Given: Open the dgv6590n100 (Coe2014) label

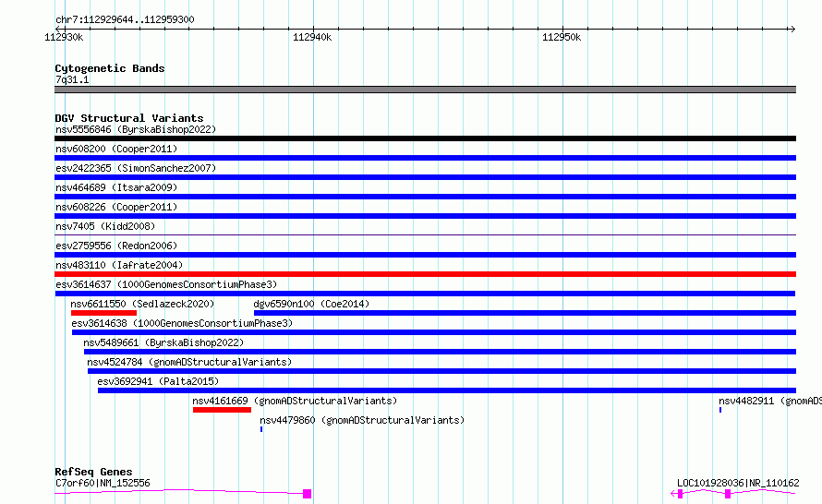Looking at the screenshot, I should pos(311,304).
